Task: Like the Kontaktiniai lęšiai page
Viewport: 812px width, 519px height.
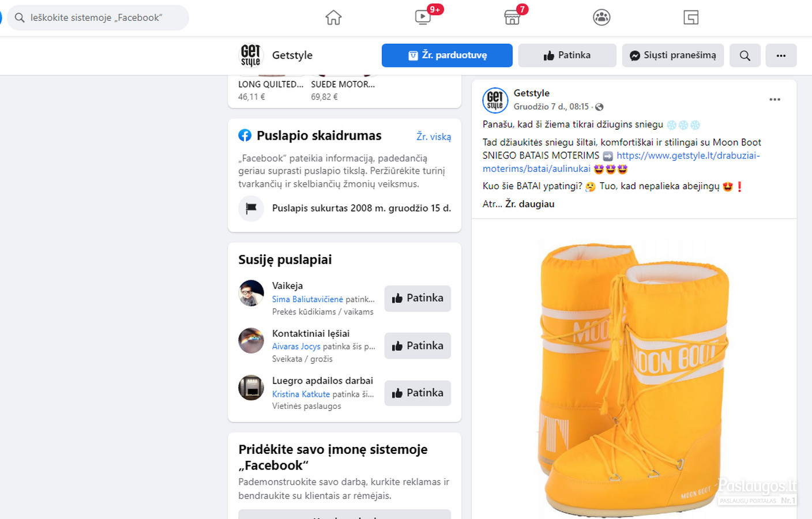Action: pos(418,346)
